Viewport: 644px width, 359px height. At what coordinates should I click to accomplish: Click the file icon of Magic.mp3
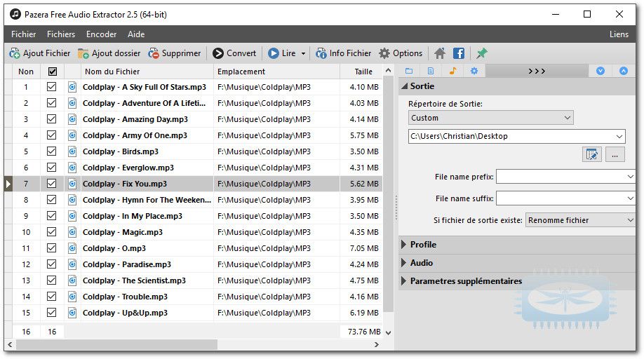click(x=72, y=232)
